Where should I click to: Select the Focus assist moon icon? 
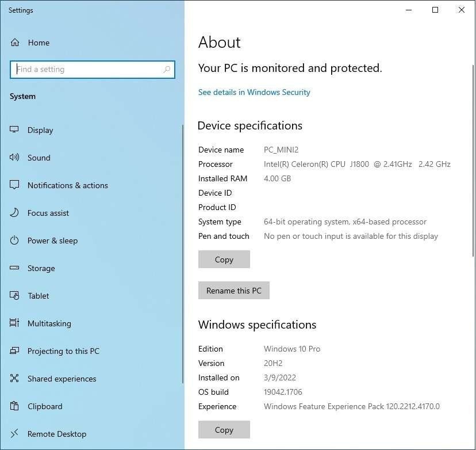click(15, 213)
